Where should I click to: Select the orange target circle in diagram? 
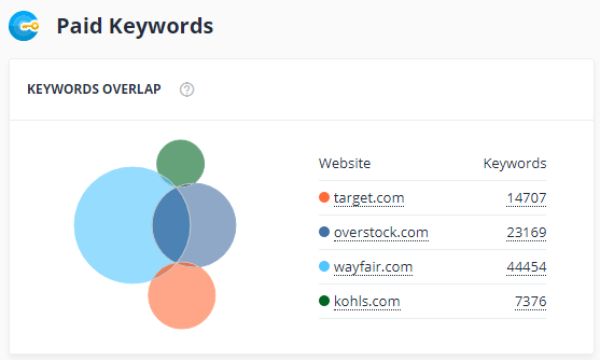click(182, 296)
